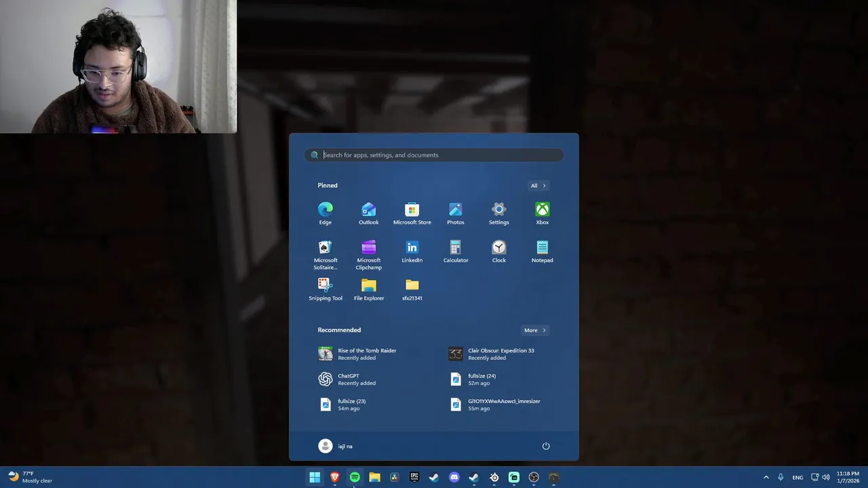Open the Calculator app
The height and width of the screenshot is (488, 868).
coord(456,251)
